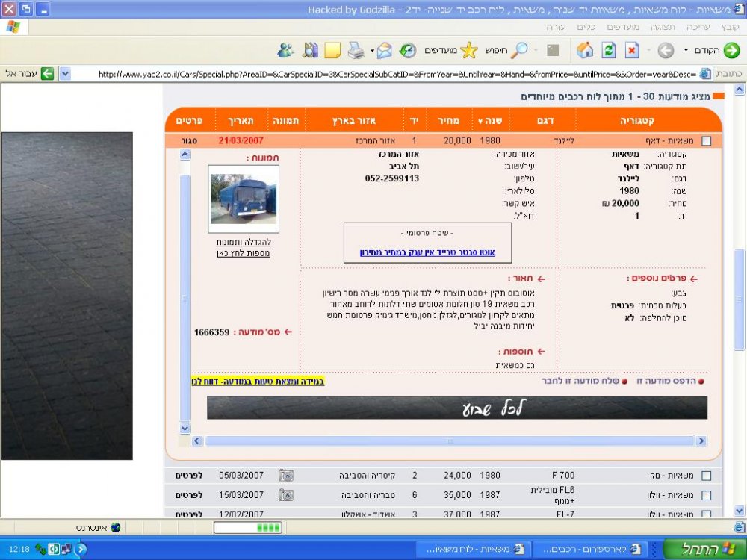
Task: Tick checkbox for the F 700 listing
Action: click(707, 476)
